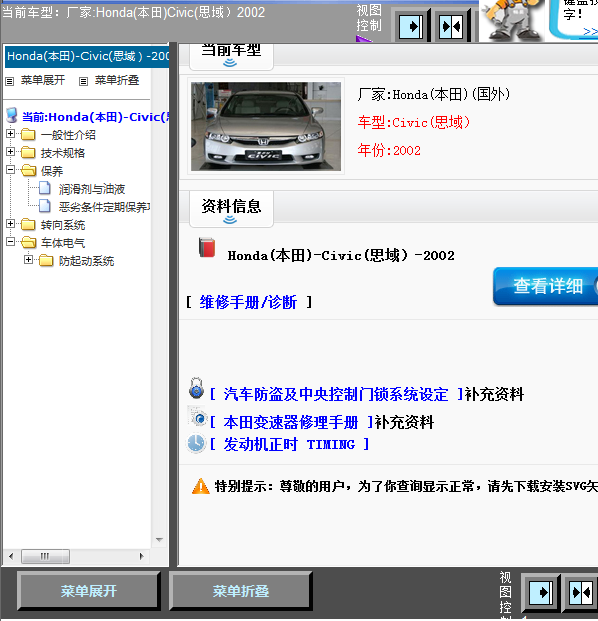Click top-left 菜单展开 text link
This screenshot has height=621, width=598.
coord(43,80)
